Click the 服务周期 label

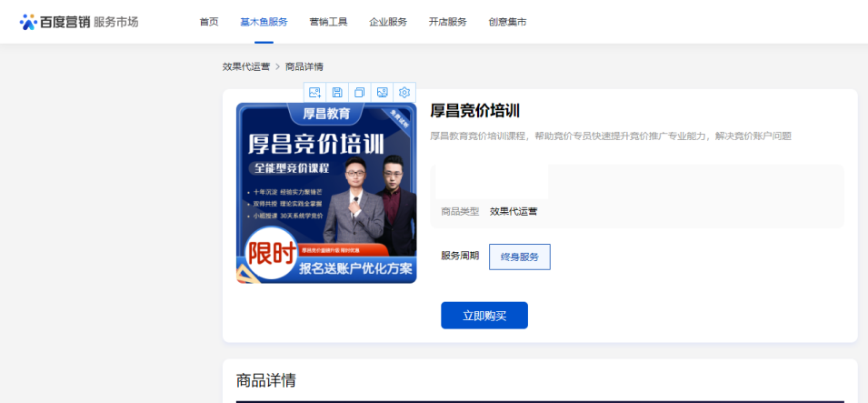460,256
